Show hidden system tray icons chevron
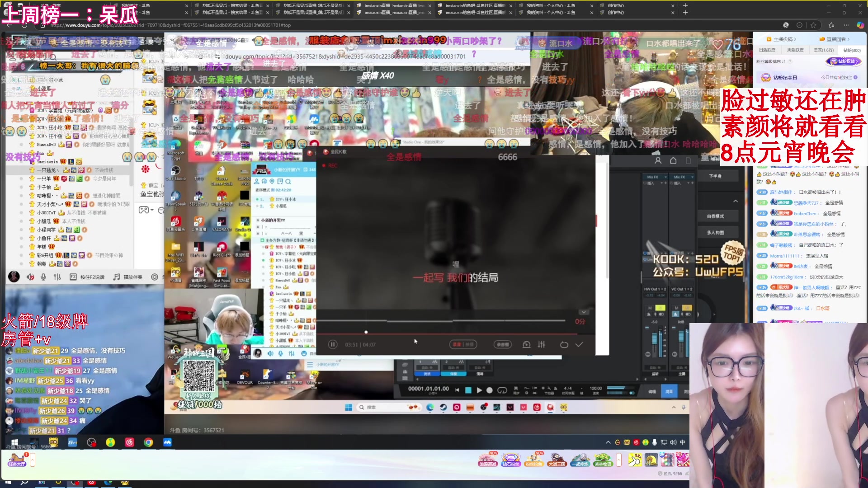 pyautogui.click(x=608, y=442)
